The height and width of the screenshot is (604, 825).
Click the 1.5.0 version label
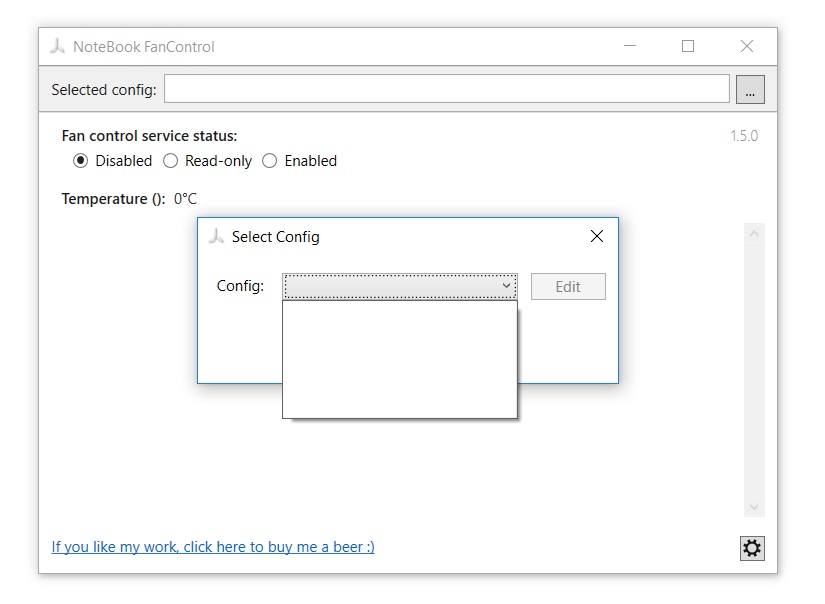point(744,136)
